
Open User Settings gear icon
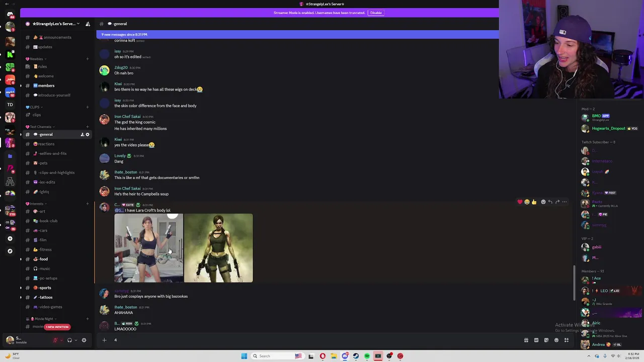(84, 340)
